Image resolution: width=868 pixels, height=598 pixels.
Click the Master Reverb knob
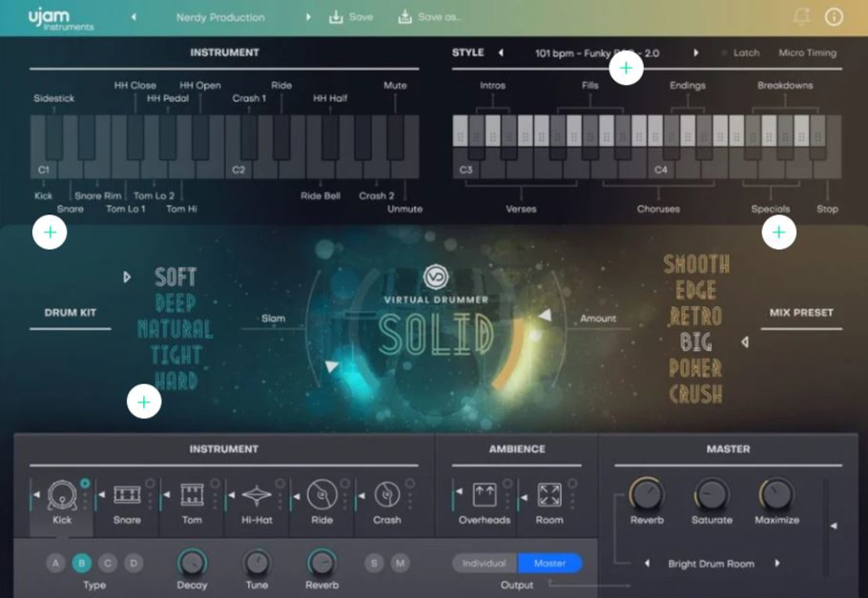[x=647, y=494]
